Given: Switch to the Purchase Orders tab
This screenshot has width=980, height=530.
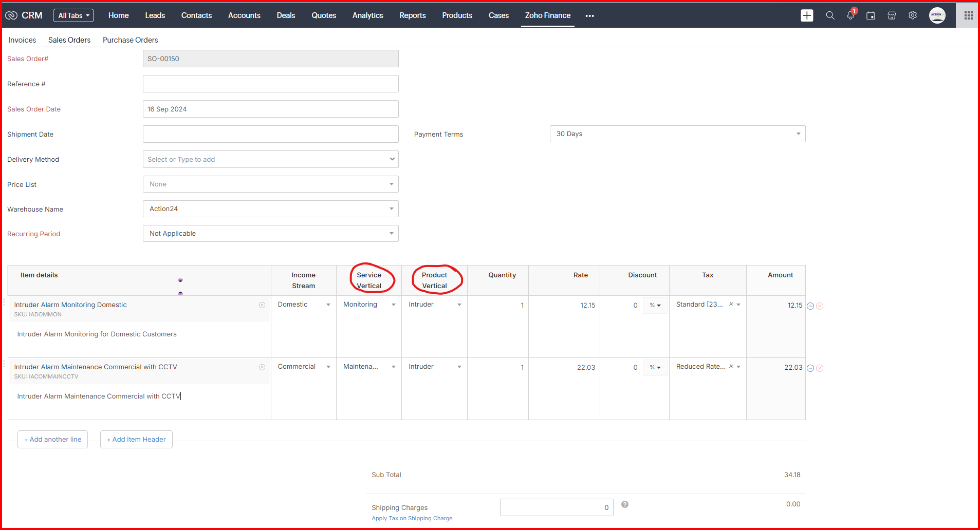Looking at the screenshot, I should [130, 40].
